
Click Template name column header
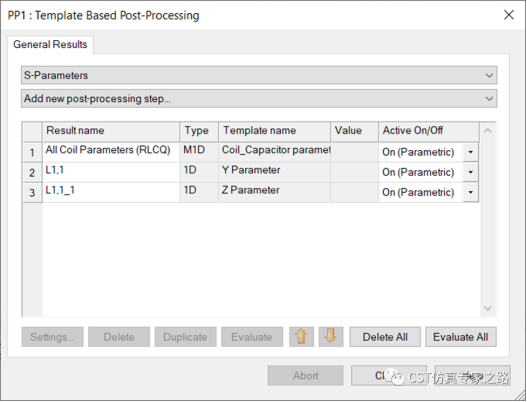[x=274, y=131]
